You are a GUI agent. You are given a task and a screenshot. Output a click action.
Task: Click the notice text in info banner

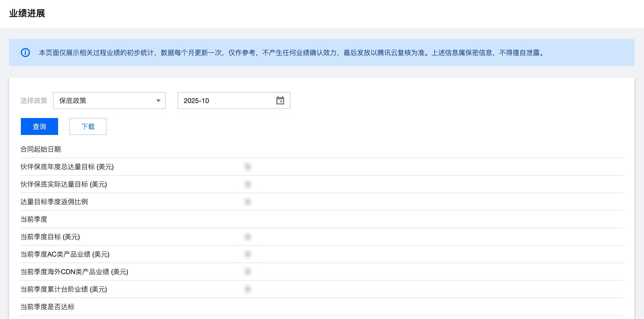292,53
